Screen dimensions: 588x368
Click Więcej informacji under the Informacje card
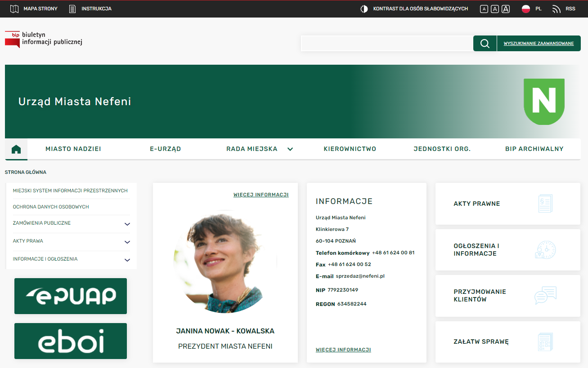[343, 350]
